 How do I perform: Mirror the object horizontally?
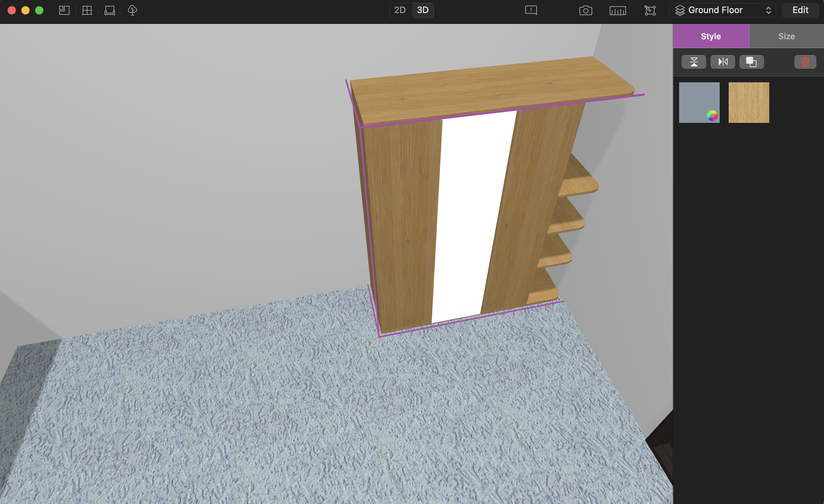[x=722, y=62]
